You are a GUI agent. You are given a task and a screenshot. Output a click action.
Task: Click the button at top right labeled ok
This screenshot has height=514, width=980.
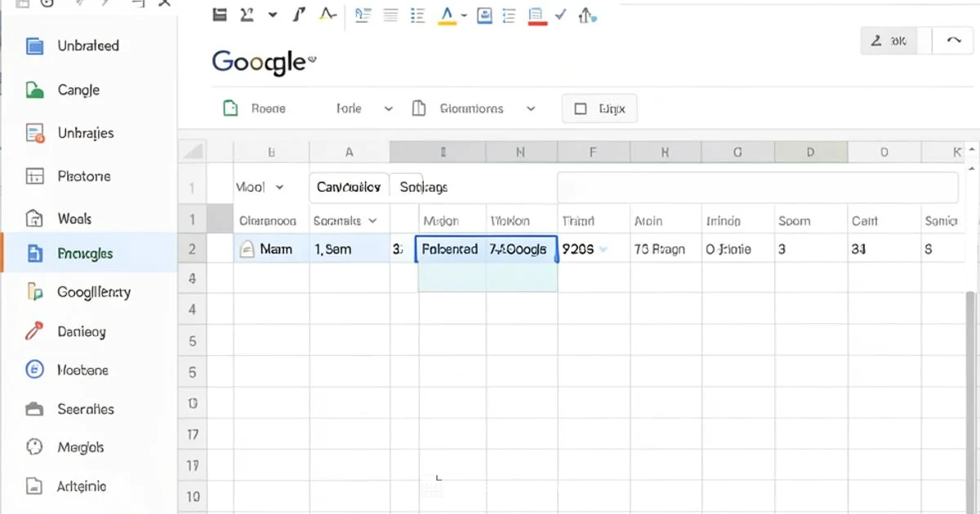(x=889, y=41)
